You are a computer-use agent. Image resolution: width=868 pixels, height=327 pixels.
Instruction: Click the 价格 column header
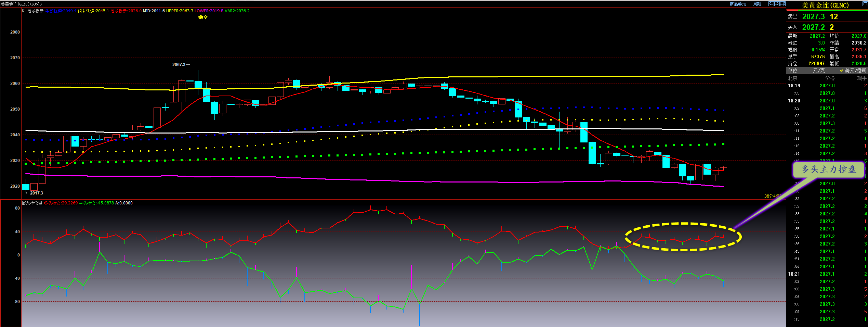[x=829, y=78]
